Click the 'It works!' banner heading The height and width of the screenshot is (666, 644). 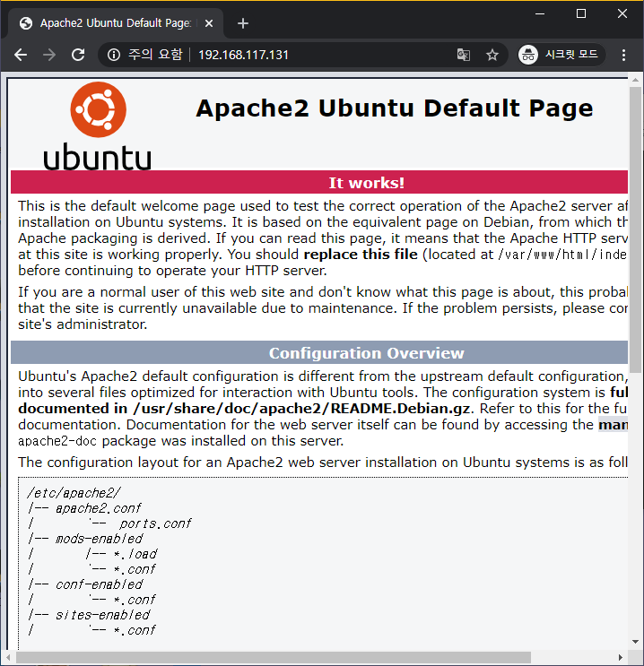tap(367, 183)
